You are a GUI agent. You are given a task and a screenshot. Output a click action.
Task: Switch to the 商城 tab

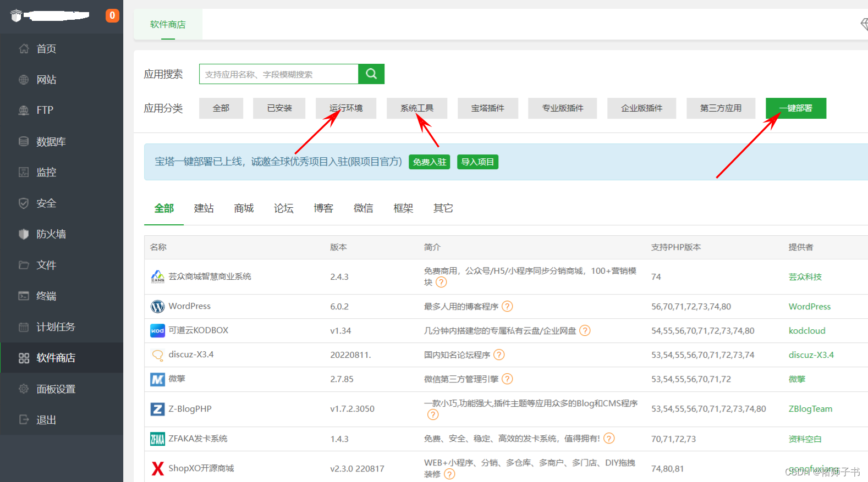tap(244, 208)
